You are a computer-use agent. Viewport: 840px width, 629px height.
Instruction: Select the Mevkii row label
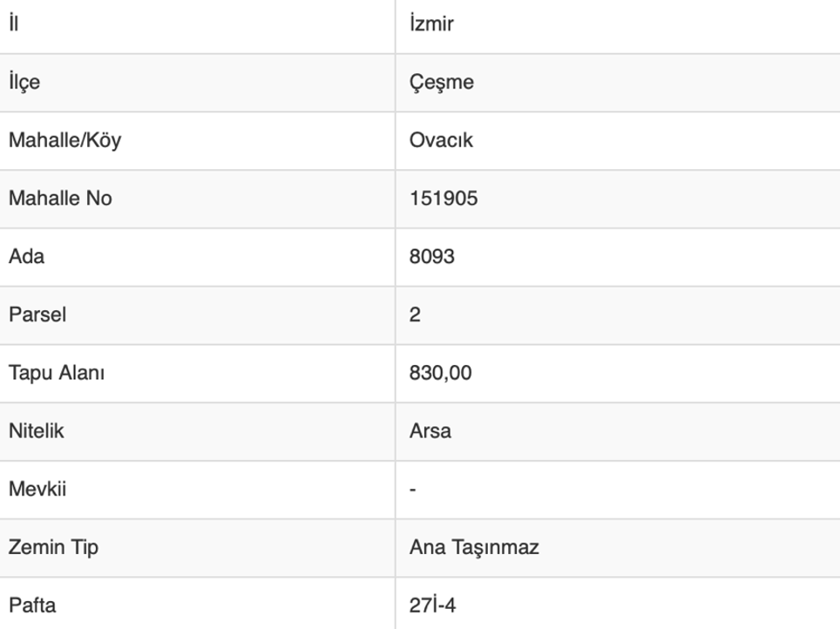(x=37, y=489)
